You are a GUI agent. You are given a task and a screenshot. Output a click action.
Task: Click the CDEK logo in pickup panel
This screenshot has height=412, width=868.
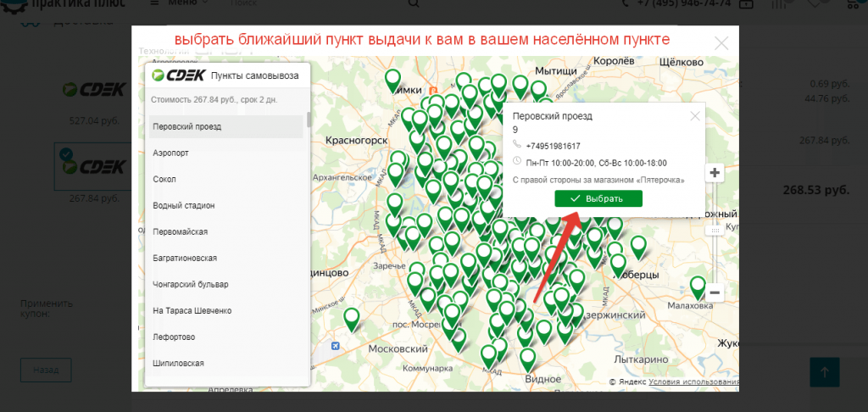[179, 75]
